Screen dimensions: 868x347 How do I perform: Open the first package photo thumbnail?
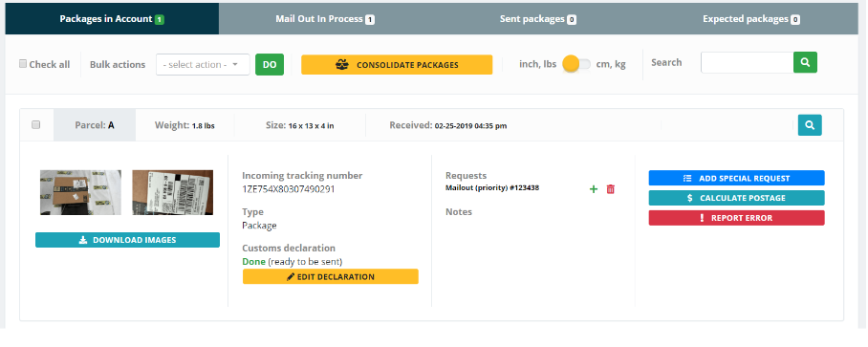pos(81,192)
